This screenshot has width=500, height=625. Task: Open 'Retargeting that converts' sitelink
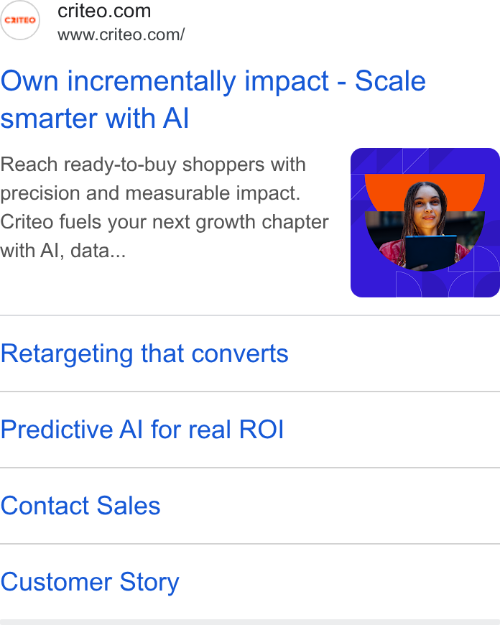coord(144,354)
